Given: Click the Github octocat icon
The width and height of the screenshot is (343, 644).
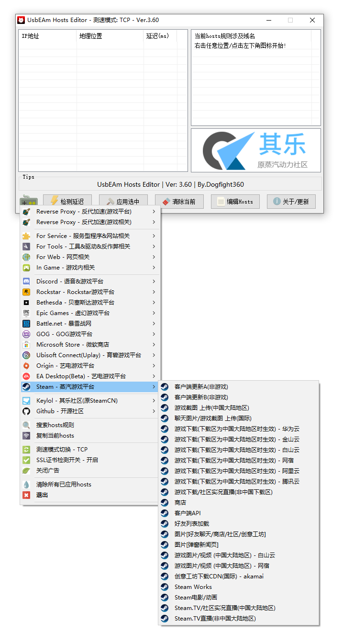Looking at the screenshot, I should 27,411.
